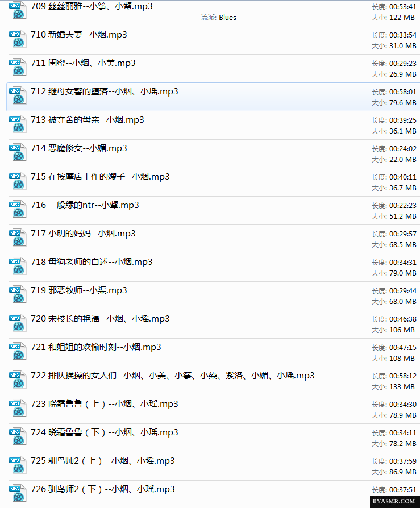Screen dimensions: 420x508
Task: Select the MP3 icon of file 714
Action: click(x=18, y=153)
